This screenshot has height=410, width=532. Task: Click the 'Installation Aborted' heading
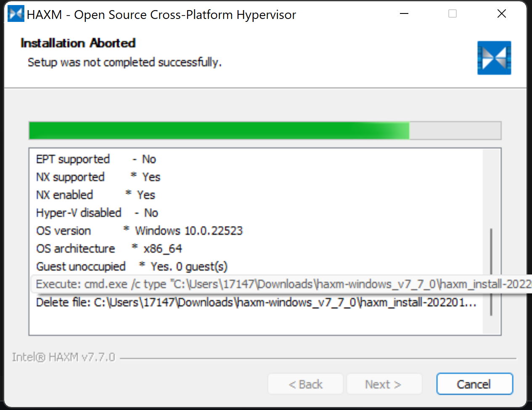click(x=78, y=43)
